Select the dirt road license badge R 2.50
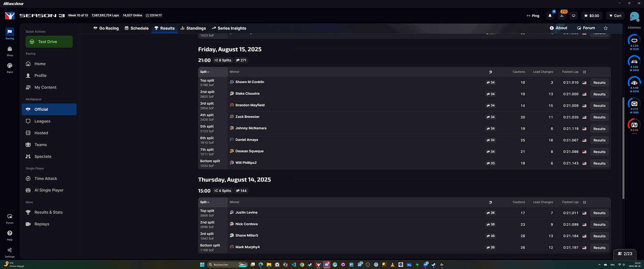 coord(634,126)
